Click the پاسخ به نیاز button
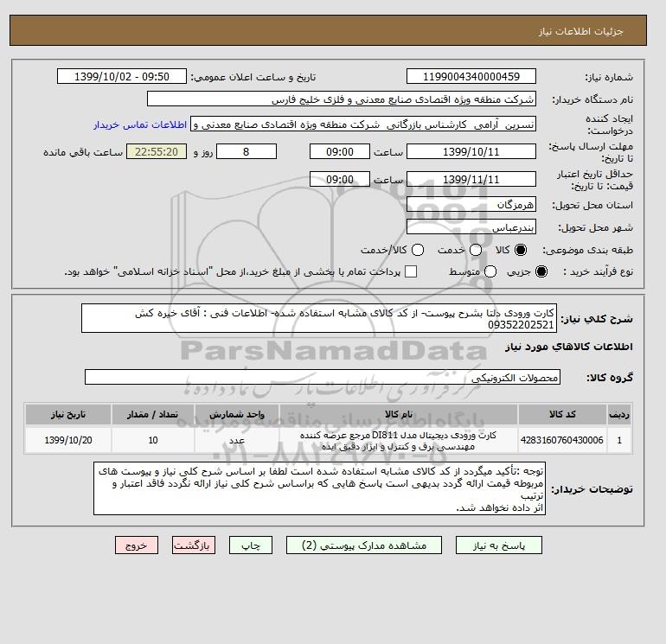The width and height of the screenshot is (666, 644). point(499,545)
